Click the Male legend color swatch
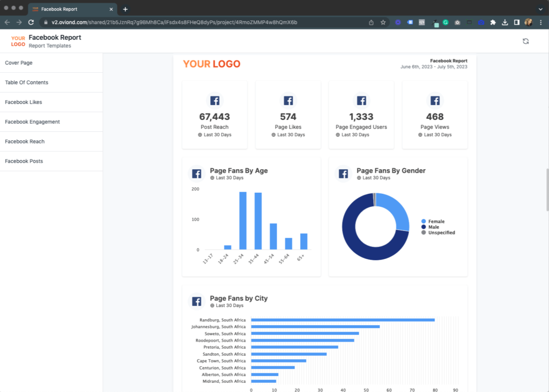The width and height of the screenshot is (549, 392). [424, 227]
